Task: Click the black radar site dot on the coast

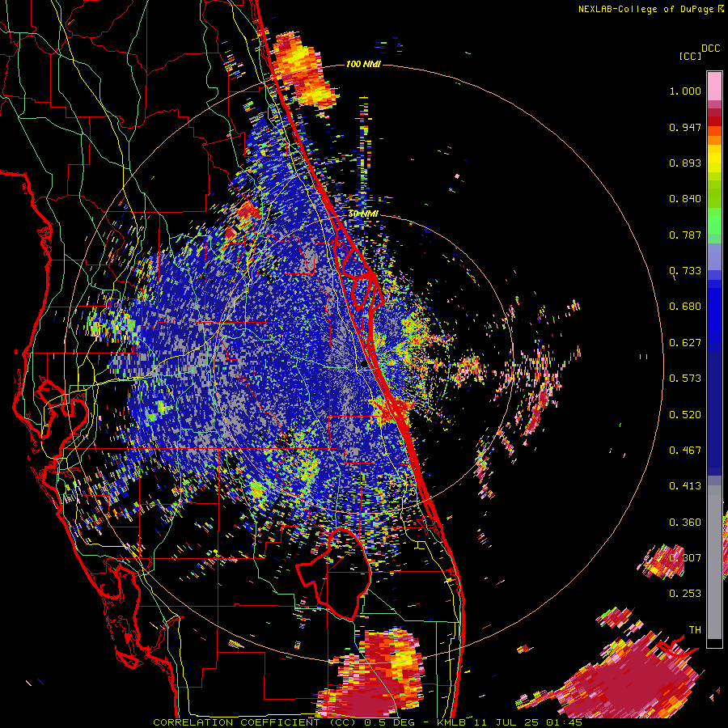Action: (363, 365)
